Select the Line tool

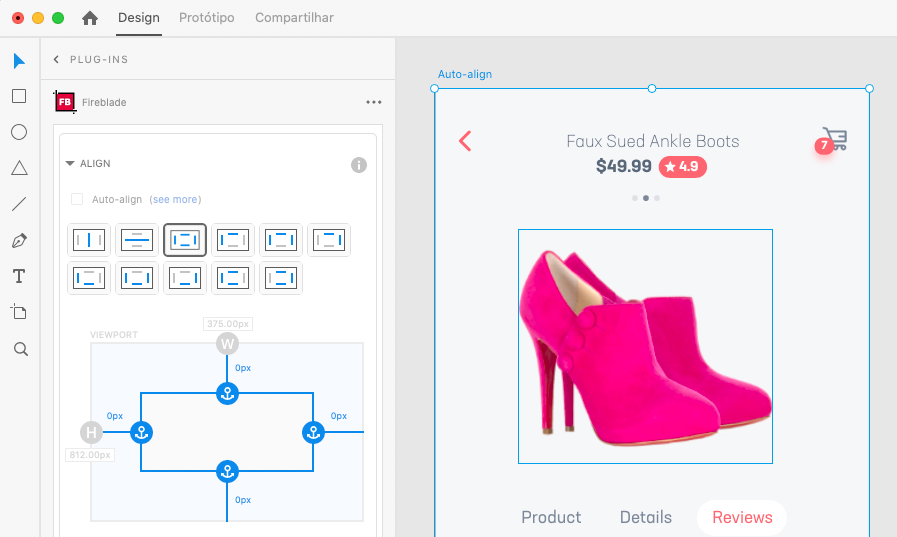click(x=19, y=204)
